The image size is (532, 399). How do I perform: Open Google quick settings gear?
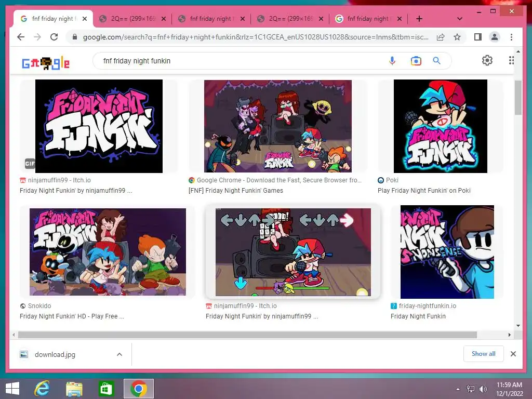[487, 60]
